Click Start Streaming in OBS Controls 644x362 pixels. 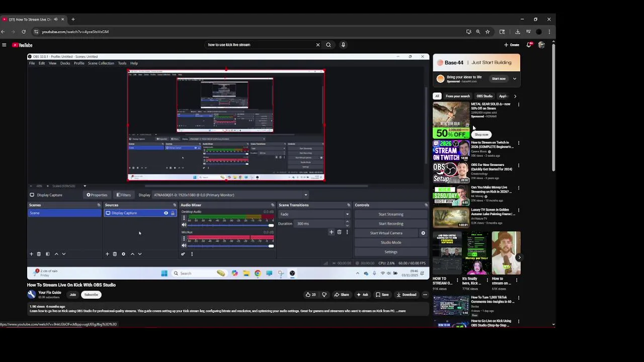tap(391, 214)
